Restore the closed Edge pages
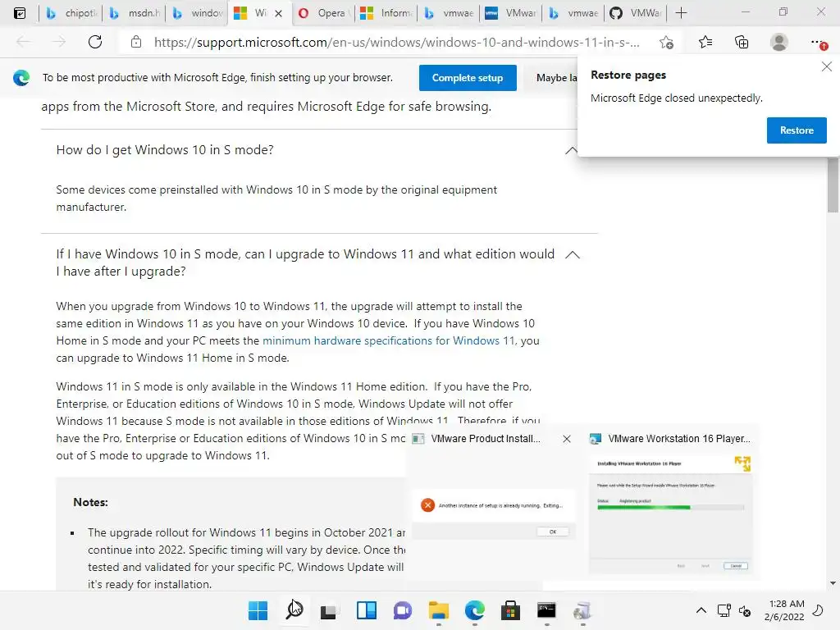This screenshot has height=630, width=840. [797, 130]
